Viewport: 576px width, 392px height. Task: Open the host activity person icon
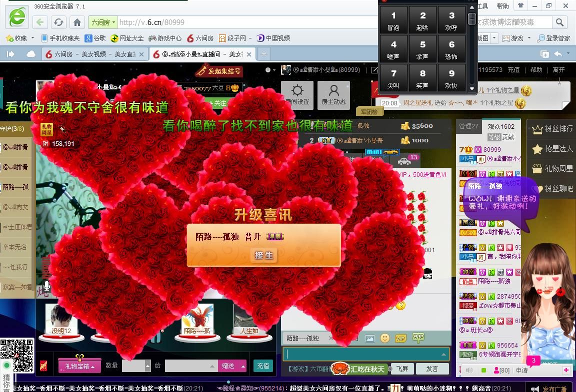click(333, 94)
